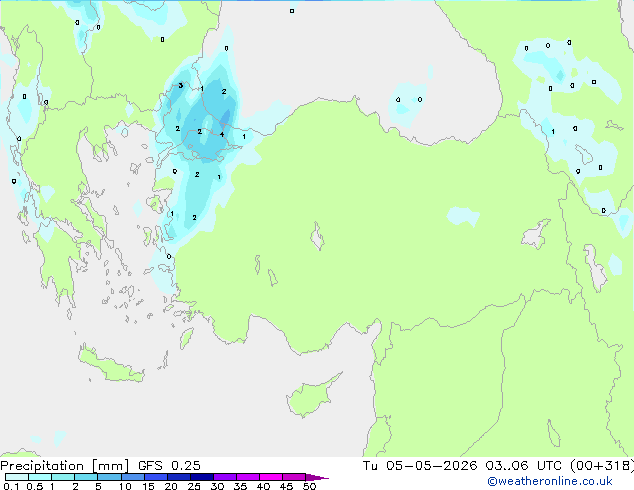Click the '4' precipitation value on map
The image size is (634, 490).
(x=222, y=134)
